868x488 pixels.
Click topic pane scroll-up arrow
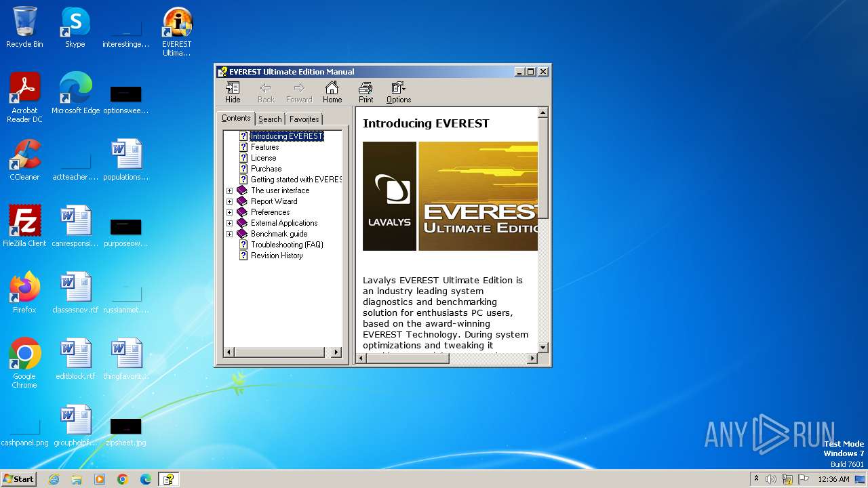(542, 113)
